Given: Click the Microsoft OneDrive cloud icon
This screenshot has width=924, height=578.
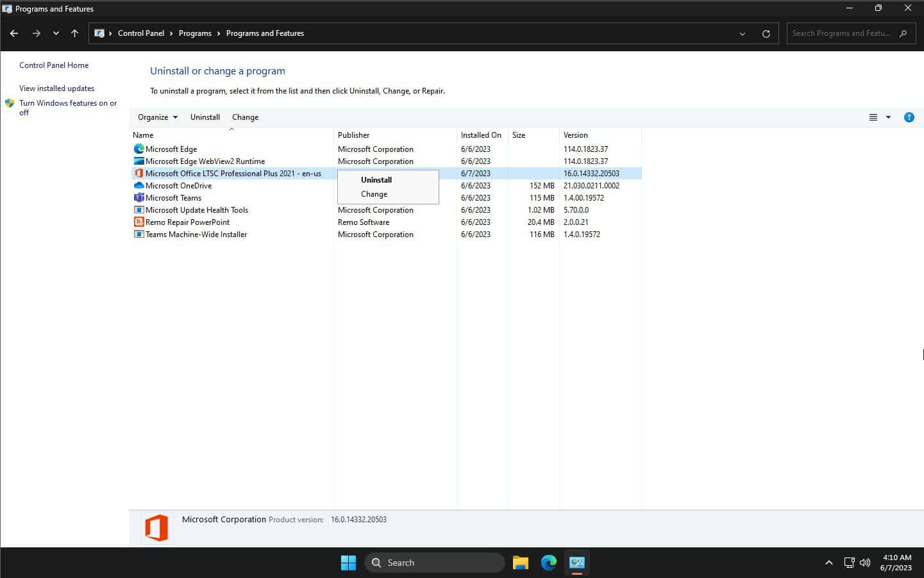Looking at the screenshot, I should click(x=139, y=185).
